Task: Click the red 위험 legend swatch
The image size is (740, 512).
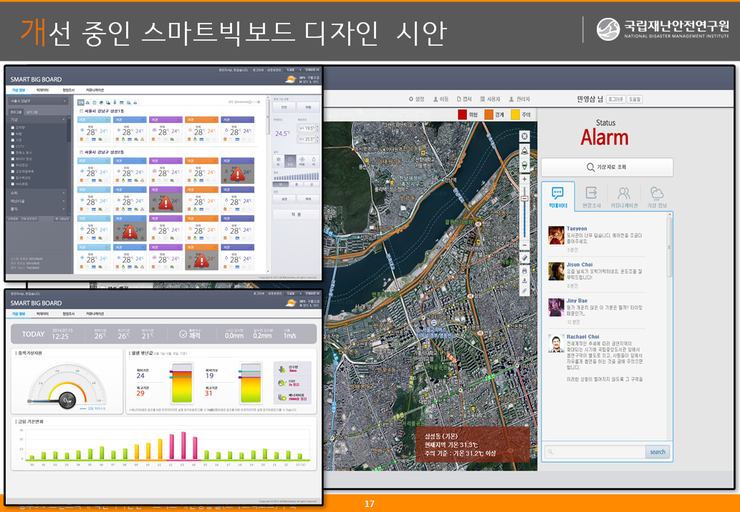Action: [462, 115]
